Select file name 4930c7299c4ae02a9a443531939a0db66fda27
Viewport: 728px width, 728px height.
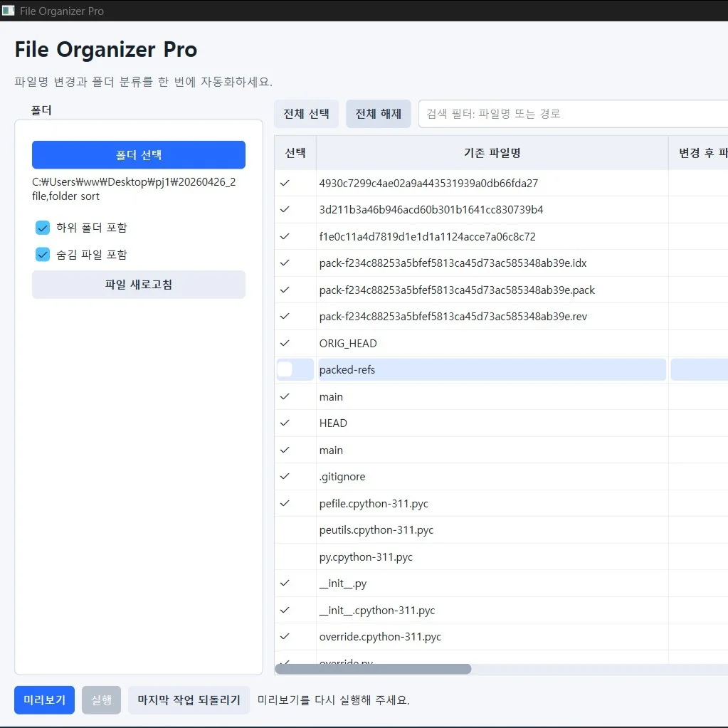click(x=428, y=184)
